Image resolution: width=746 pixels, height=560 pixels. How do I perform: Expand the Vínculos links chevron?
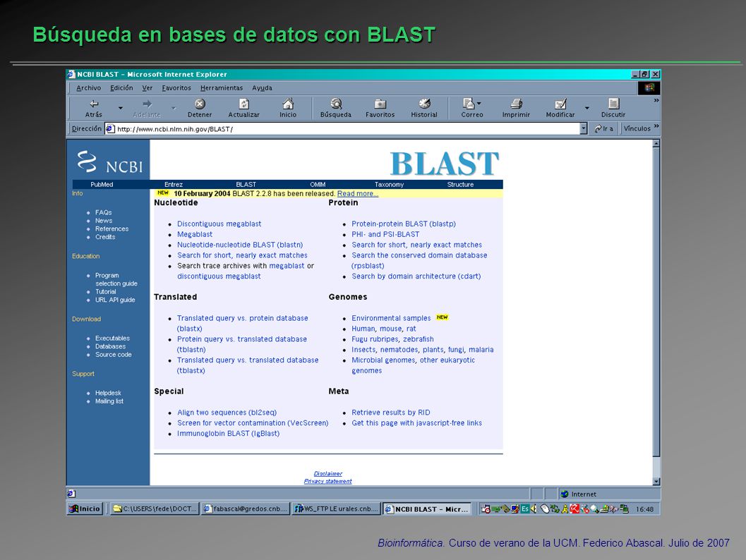point(656,126)
